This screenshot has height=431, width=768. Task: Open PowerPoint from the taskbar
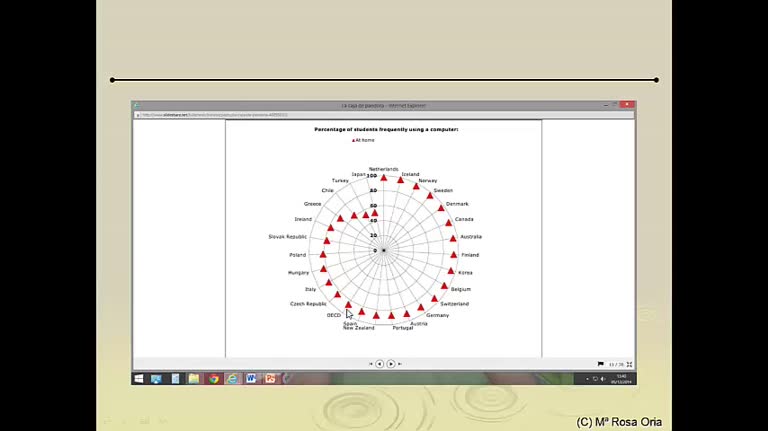point(270,379)
